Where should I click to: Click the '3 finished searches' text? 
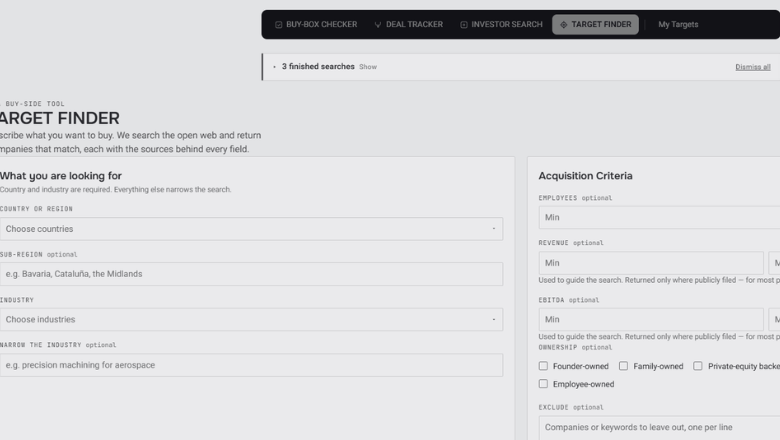coord(318,66)
